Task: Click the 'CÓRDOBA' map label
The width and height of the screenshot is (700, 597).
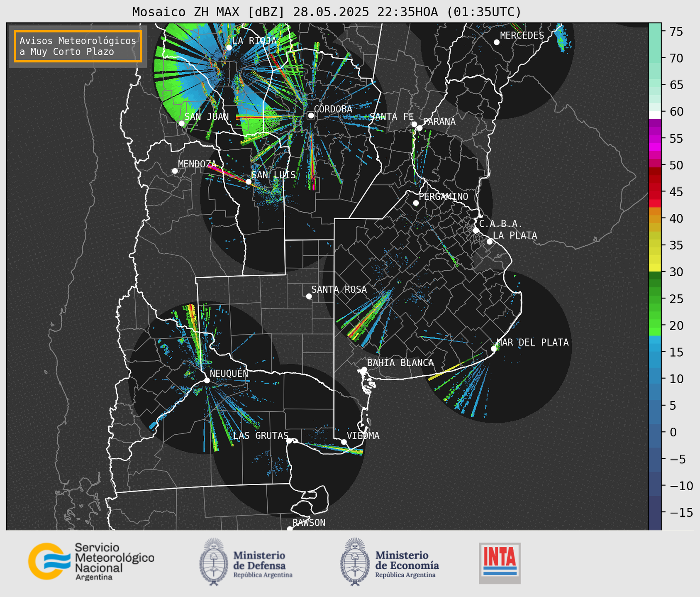Action: point(333,109)
